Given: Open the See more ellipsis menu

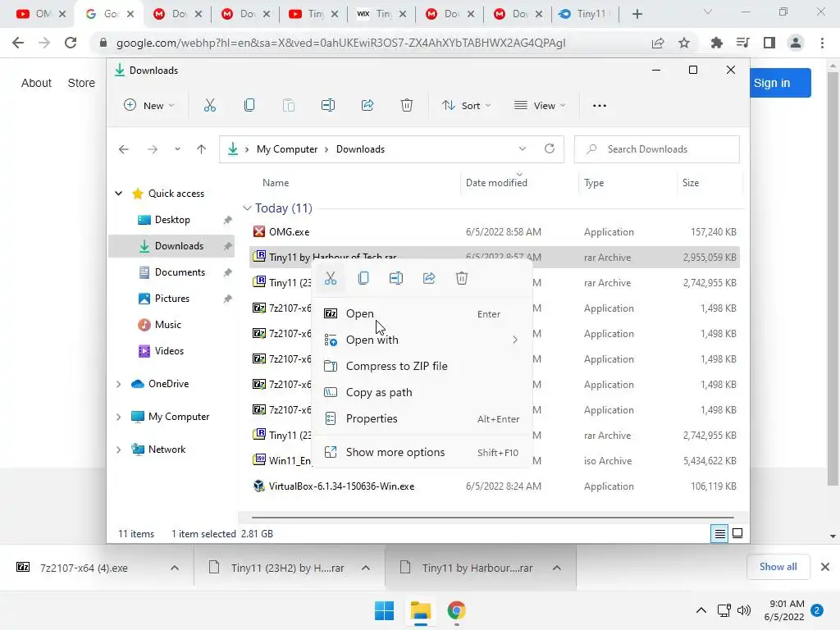Looking at the screenshot, I should tap(600, 106).
